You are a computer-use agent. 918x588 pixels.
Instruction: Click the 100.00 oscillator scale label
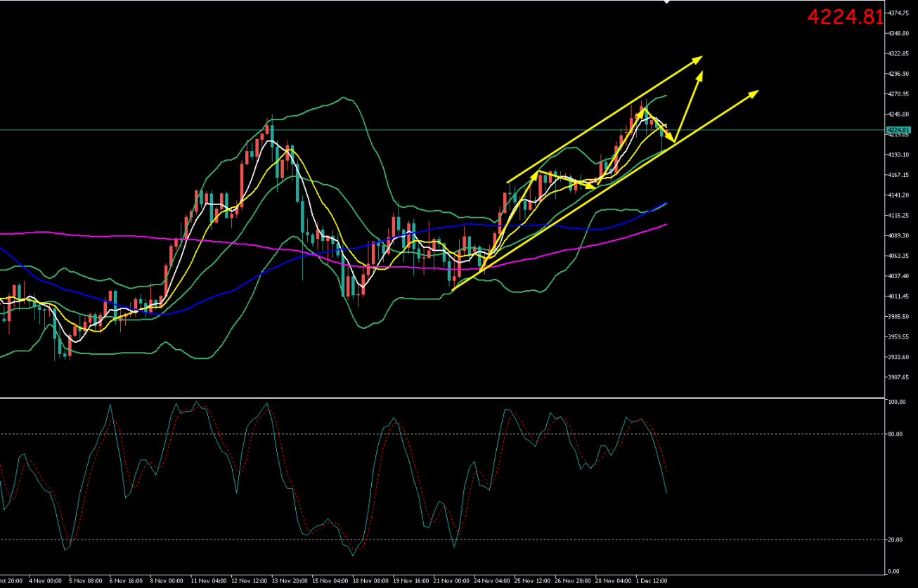point(896,403)
